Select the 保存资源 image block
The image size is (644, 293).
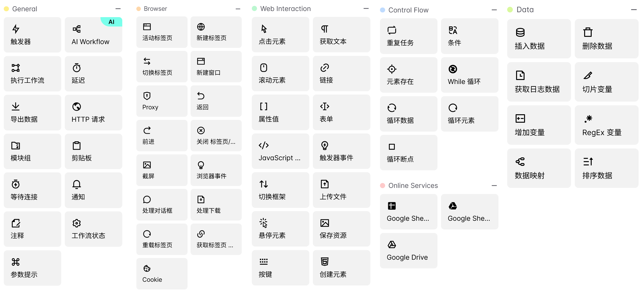tap(341, 229)
